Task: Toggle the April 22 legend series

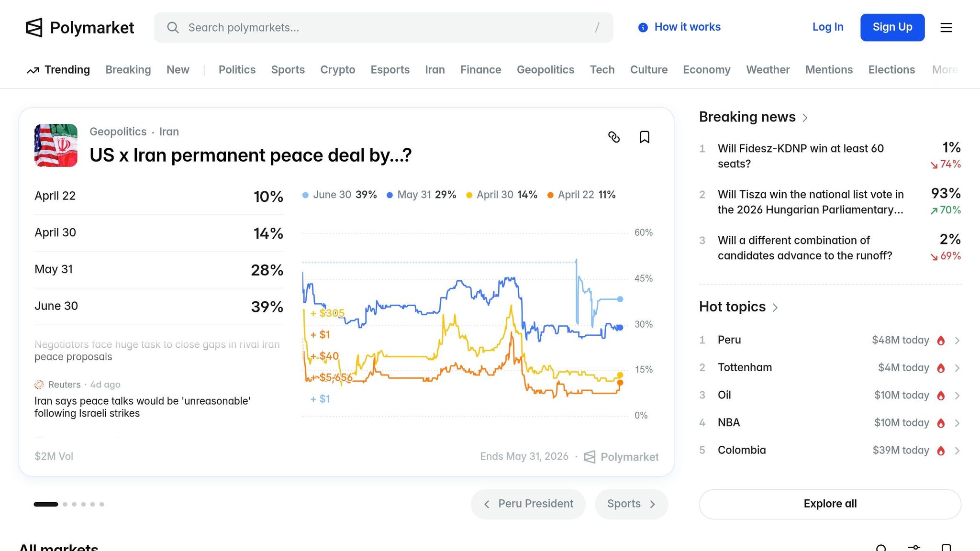Action: (576, 195)
